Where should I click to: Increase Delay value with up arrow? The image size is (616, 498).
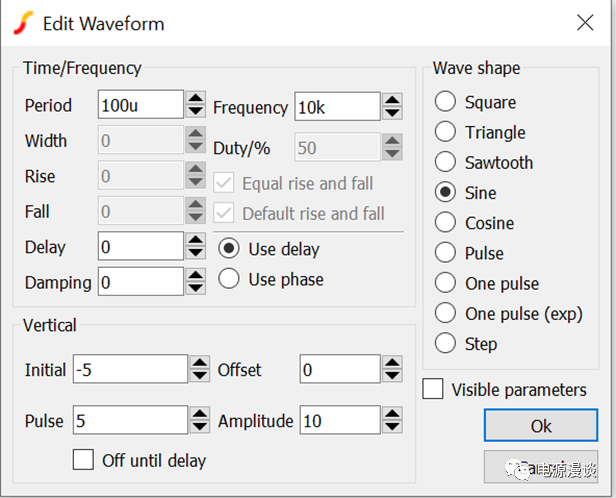click(x=196, y=240)
